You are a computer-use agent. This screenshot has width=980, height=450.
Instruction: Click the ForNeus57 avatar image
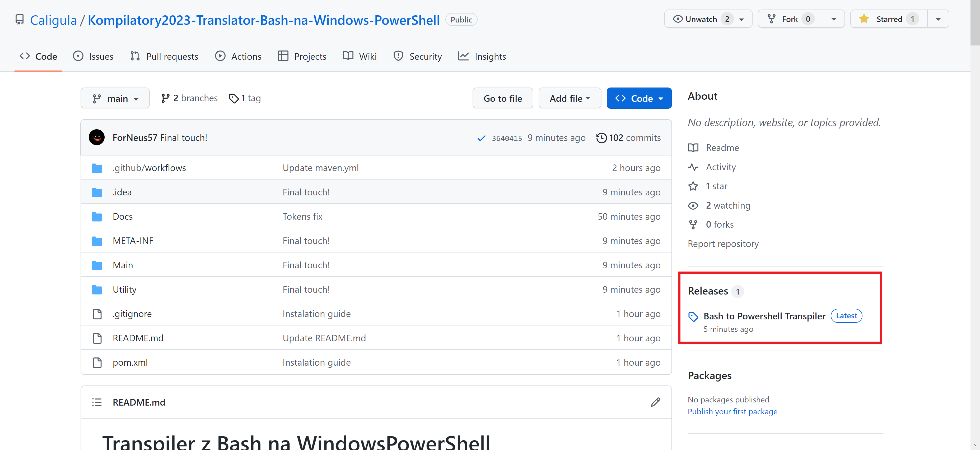click(97, 137)
